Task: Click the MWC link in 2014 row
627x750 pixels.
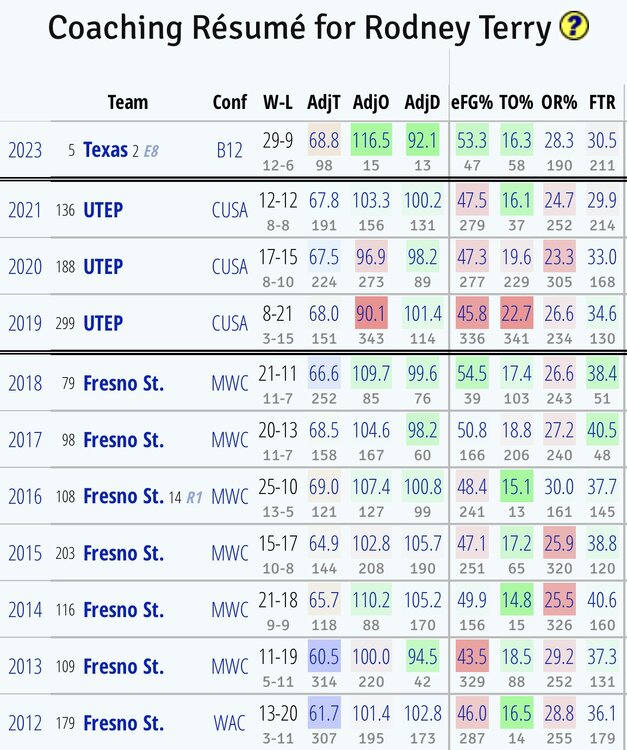Action: pos(229,609)
